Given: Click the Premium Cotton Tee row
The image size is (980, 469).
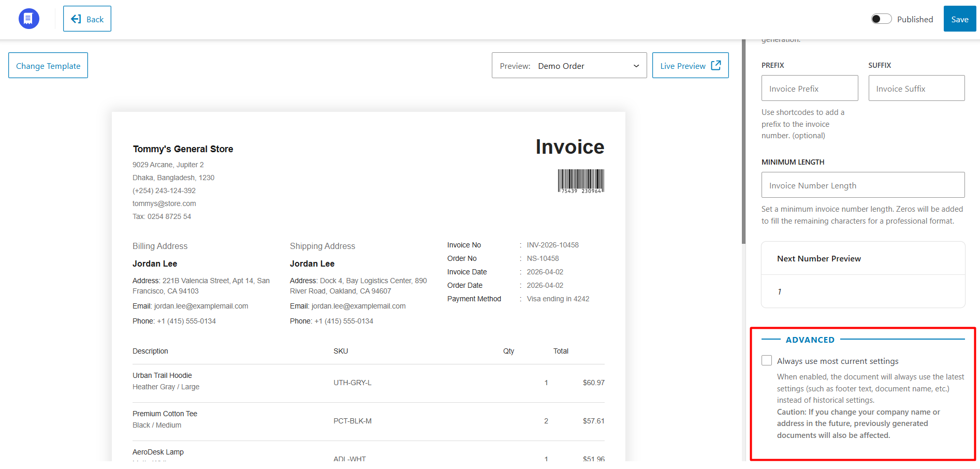Looking at the screenshot, I should coord(369,421).
